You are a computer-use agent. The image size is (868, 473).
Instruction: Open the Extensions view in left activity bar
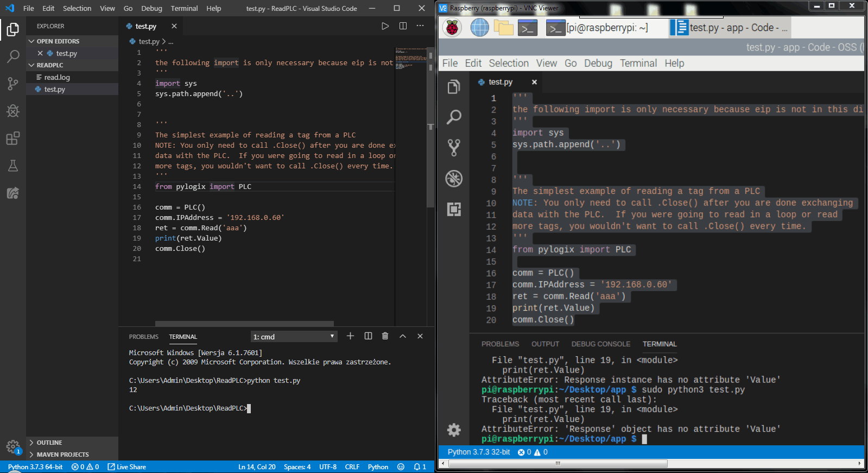coord(13,138)
